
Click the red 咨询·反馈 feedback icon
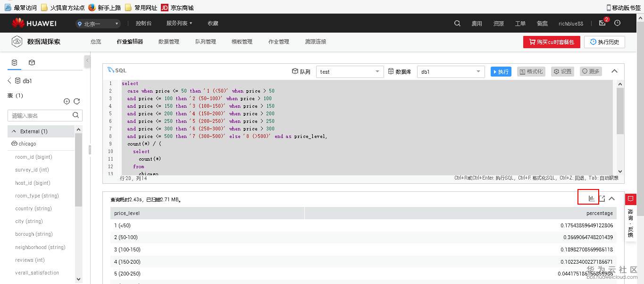pos(631,199)
